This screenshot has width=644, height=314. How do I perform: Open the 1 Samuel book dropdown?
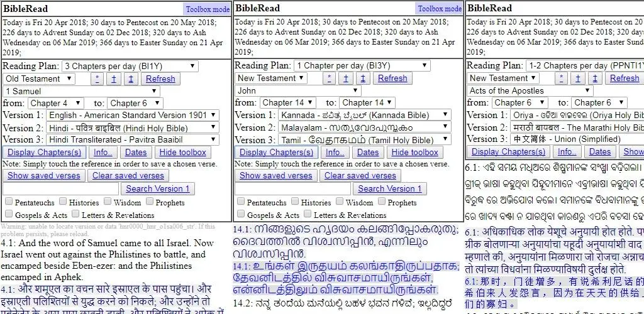pos(81,91)
